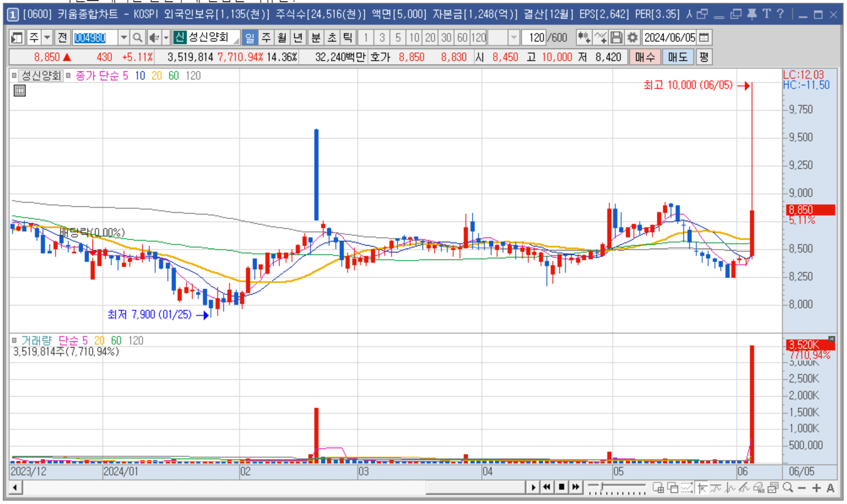Open the date picker calendar icon
The image size is (847, 504).
coord(704,38)
